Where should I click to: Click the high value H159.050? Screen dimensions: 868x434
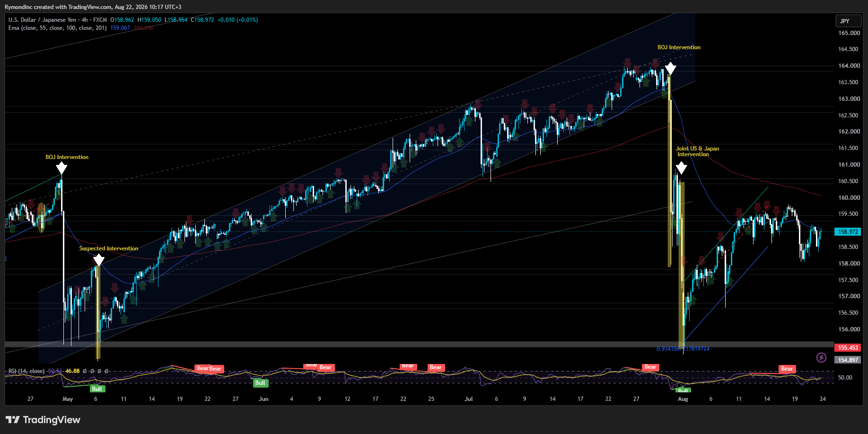pos(149,20)
